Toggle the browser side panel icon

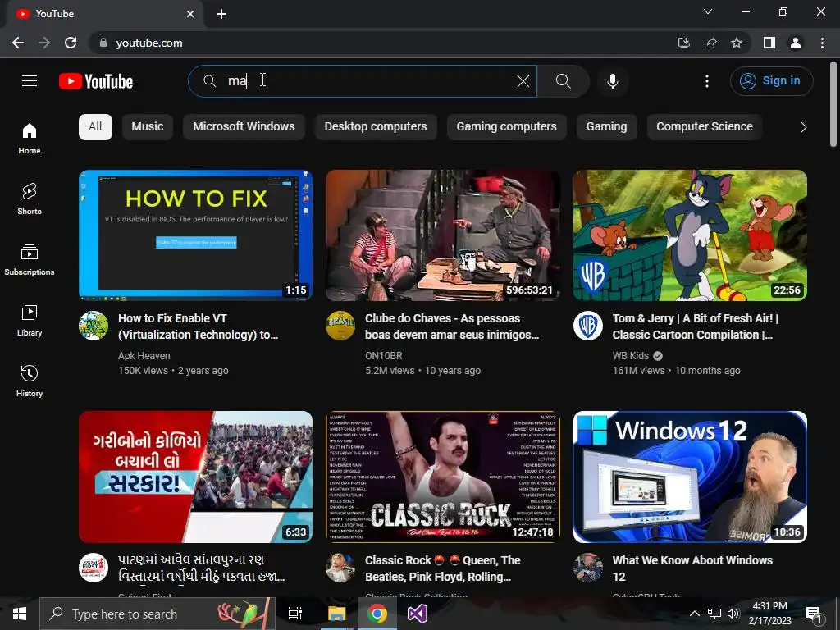[x=769, y=43]
